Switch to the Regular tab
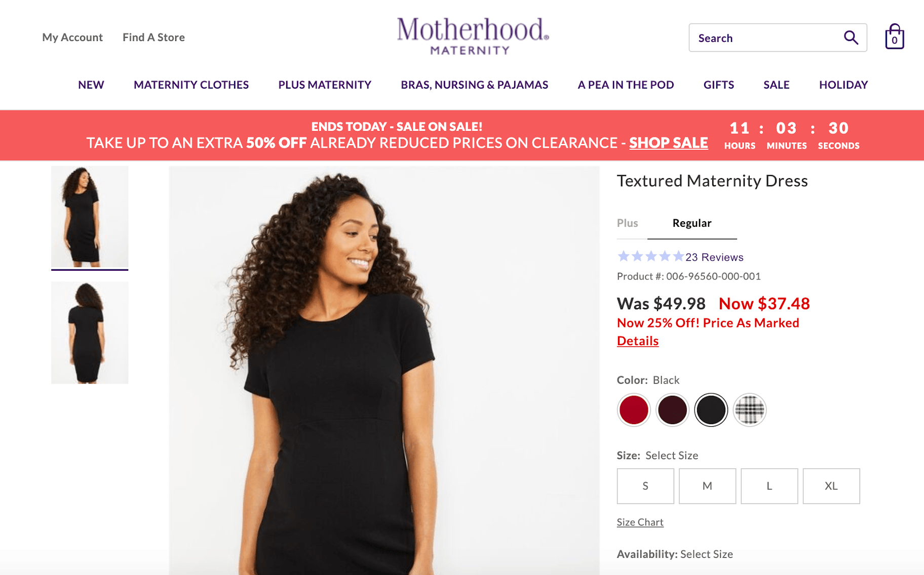 (691, 223)
